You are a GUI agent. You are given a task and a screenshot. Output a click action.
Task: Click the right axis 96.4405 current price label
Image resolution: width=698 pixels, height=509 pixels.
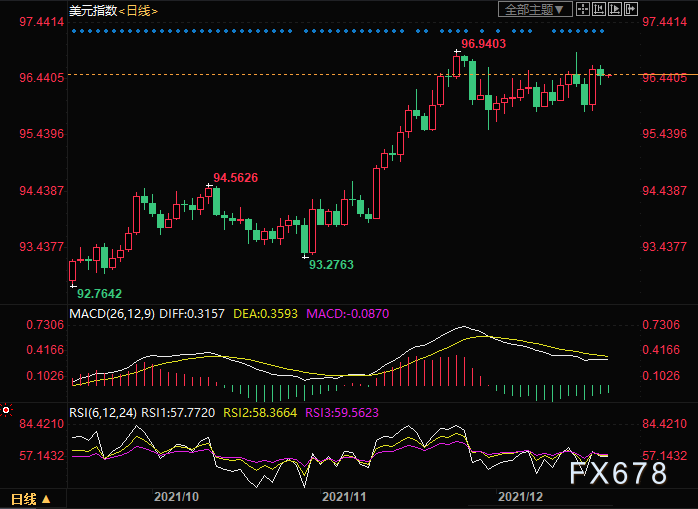[664, 78]
